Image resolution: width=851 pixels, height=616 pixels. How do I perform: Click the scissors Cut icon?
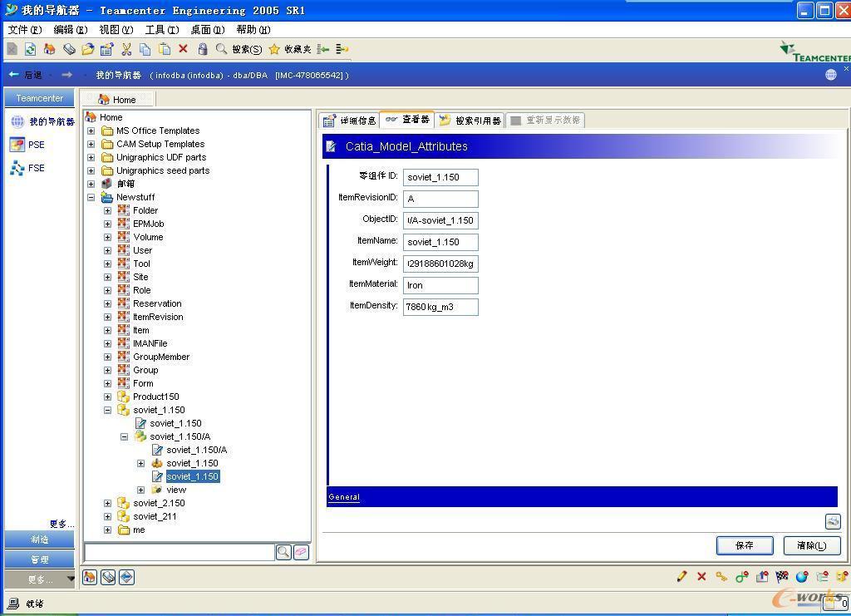126,49
